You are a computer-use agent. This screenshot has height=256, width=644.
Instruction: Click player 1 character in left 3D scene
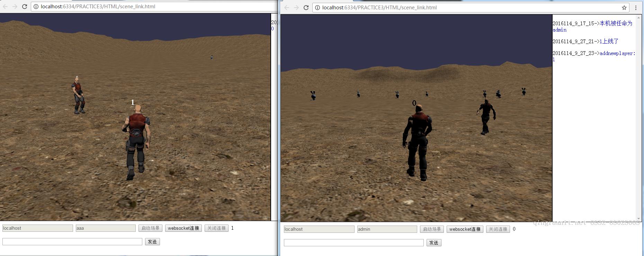[x=137, y=142]
